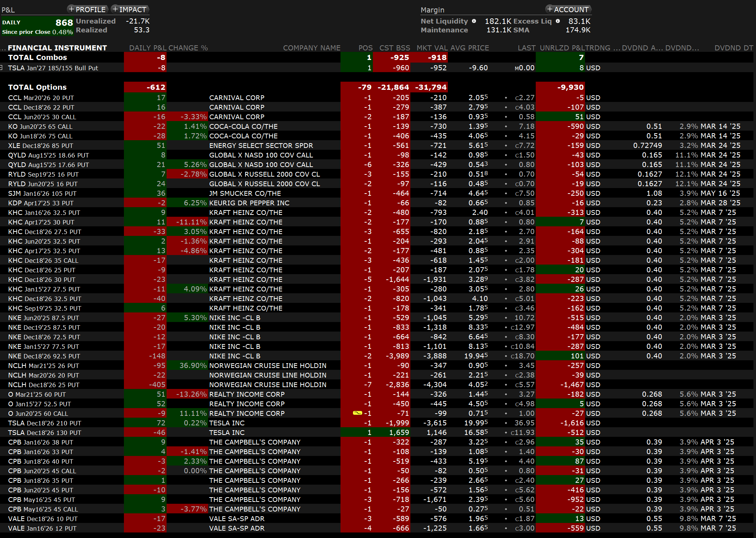
Task: Select the VALE Jan16'26 12 PUT row
Action: (377, 528)
